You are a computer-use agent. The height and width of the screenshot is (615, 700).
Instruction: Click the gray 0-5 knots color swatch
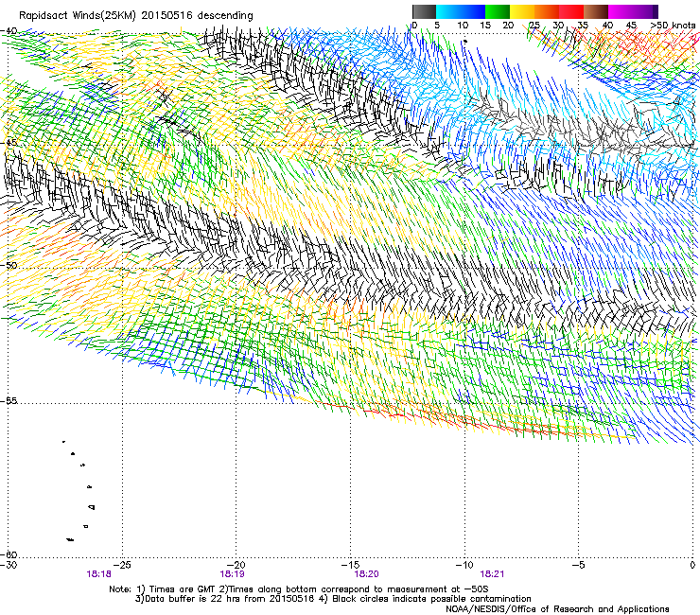(424, 11)
